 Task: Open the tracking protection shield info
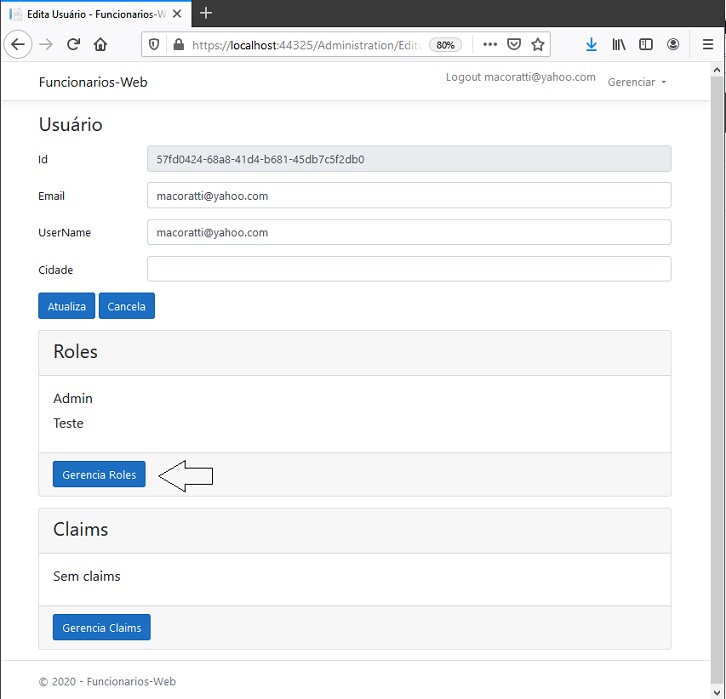(x=154, y=44)
